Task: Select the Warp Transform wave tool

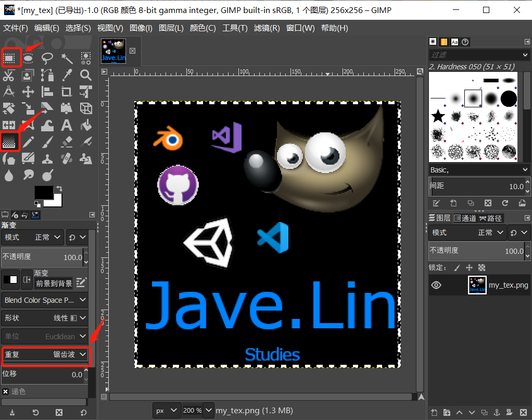Action: pyautogui.click(x=47, y=125)
